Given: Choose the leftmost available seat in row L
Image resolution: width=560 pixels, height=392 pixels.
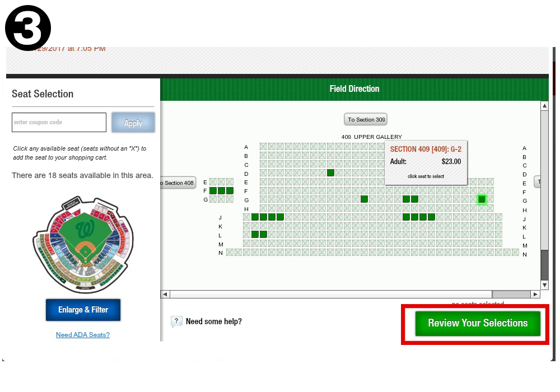Looking at the screenshot, I should (x=255, y=234).
